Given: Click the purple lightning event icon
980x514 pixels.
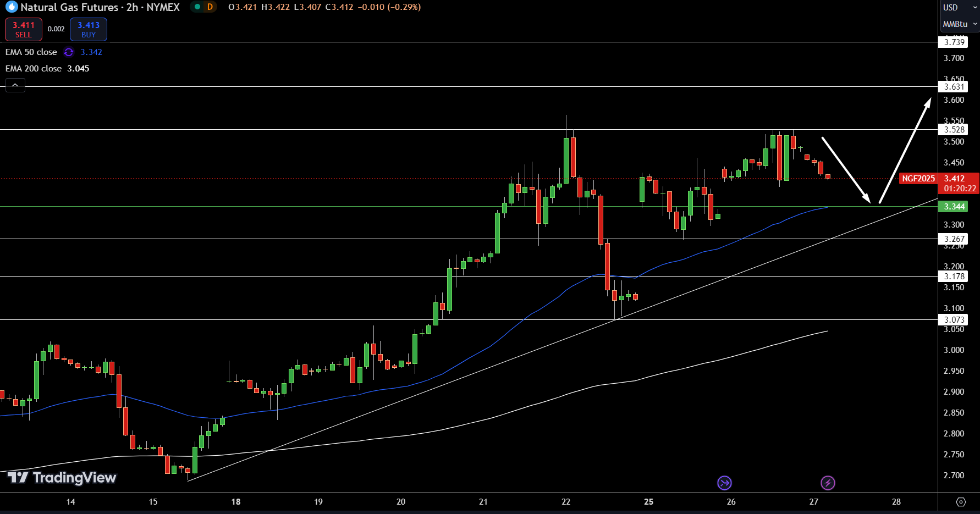Looking at the screenshot, I should pyautogui.click(x=828, y=483).
